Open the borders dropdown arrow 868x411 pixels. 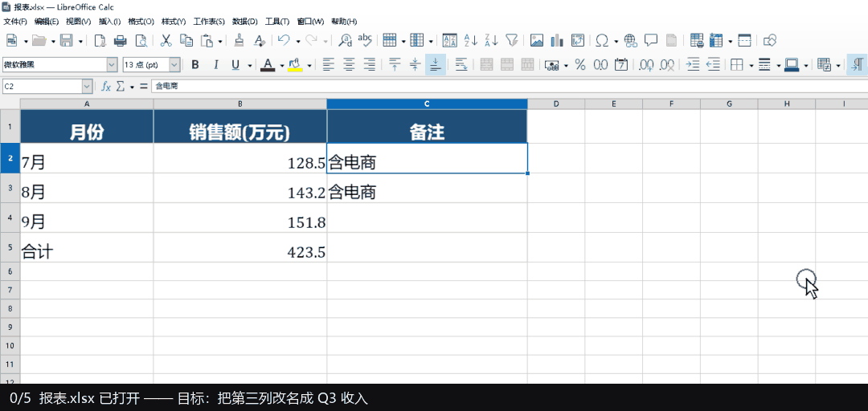[x=751, y=65]
